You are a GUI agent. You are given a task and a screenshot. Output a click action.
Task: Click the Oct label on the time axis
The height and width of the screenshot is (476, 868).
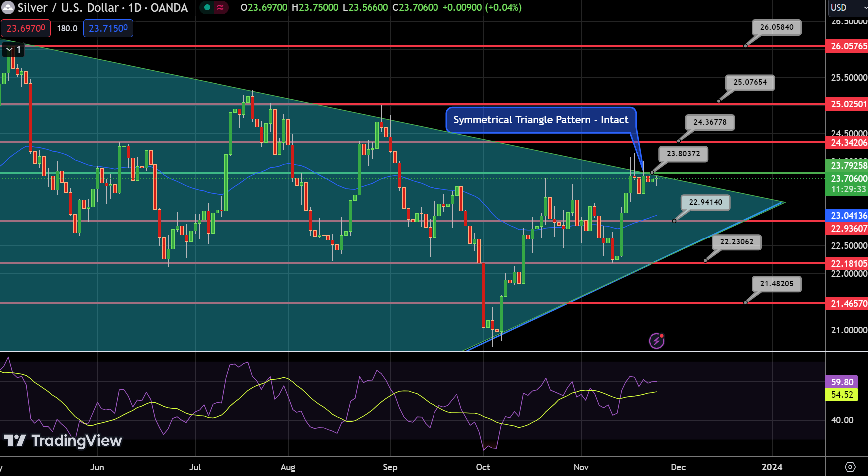(x=483, y=467)
